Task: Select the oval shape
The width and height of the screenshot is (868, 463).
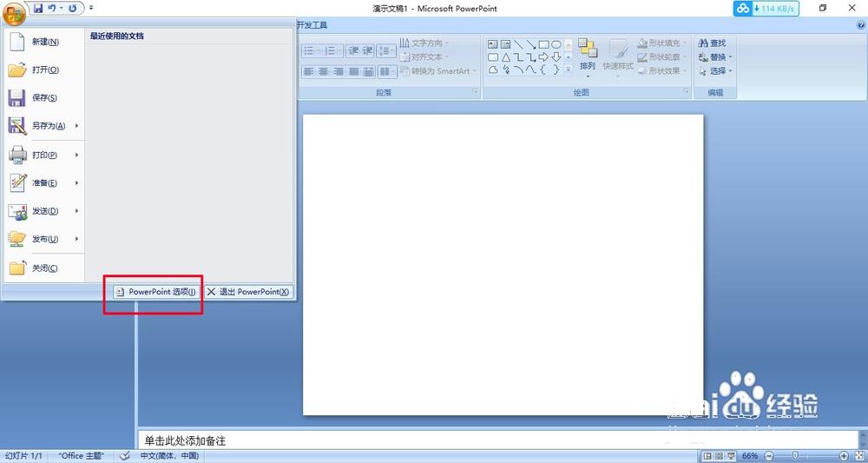Action: pos(556,43)
